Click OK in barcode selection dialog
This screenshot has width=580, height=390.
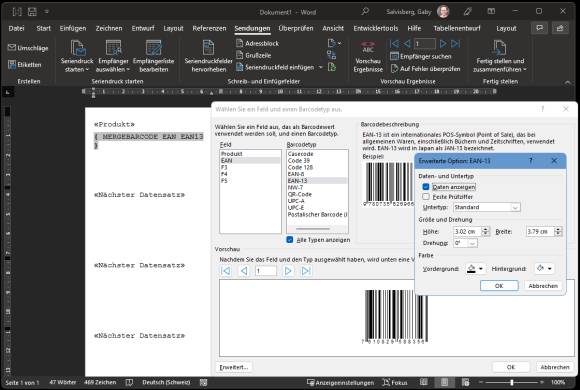[511, 367]
